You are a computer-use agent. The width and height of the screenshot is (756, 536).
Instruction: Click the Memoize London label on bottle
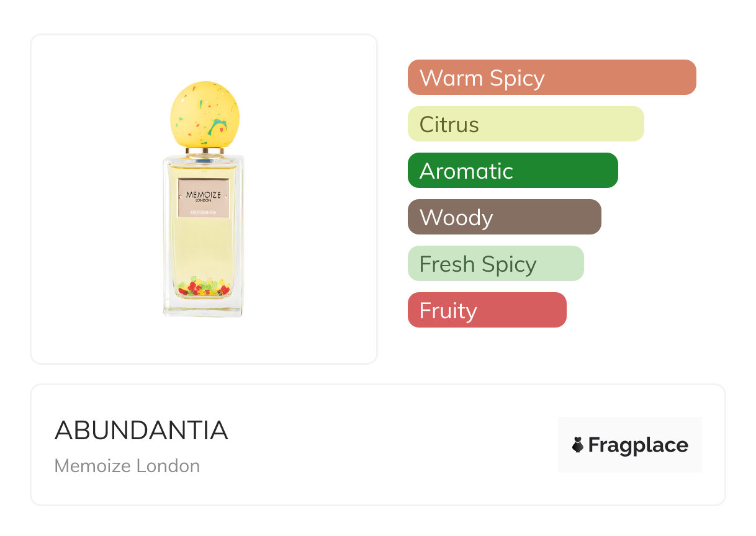point(204,196)
